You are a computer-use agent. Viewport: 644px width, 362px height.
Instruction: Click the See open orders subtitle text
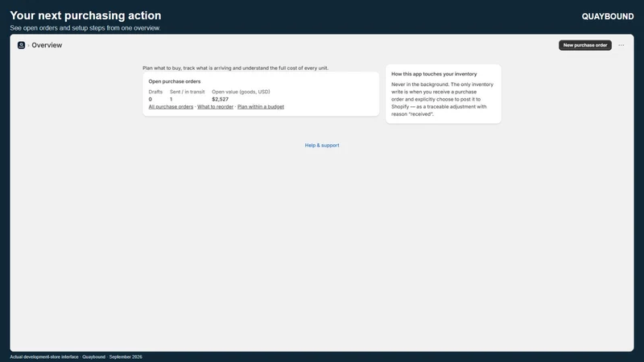[85, 28]
